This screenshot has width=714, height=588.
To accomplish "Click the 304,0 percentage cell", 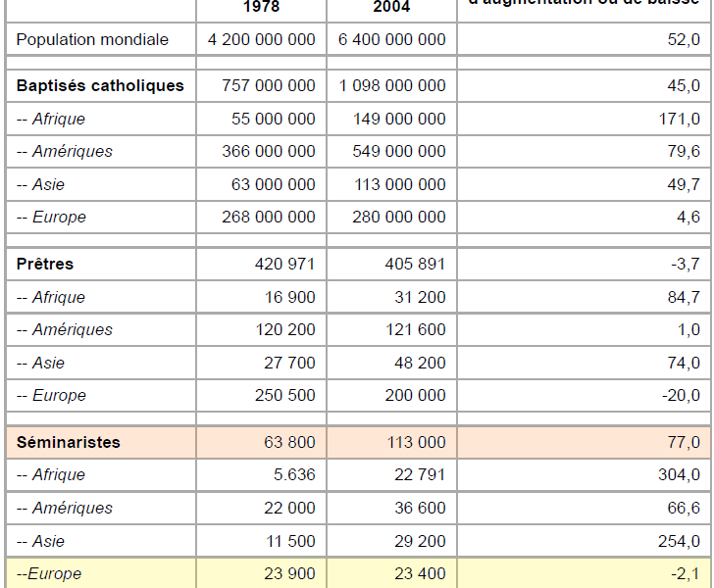I will click(x=681, y=474).
